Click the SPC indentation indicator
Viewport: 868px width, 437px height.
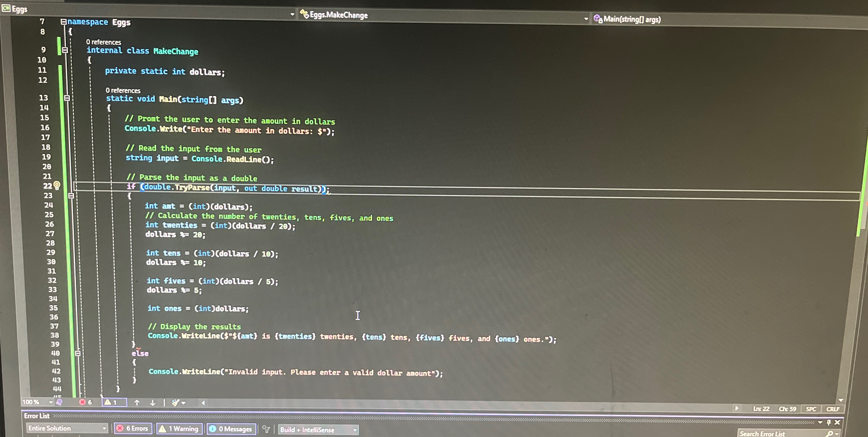click(x=811, y=409)
